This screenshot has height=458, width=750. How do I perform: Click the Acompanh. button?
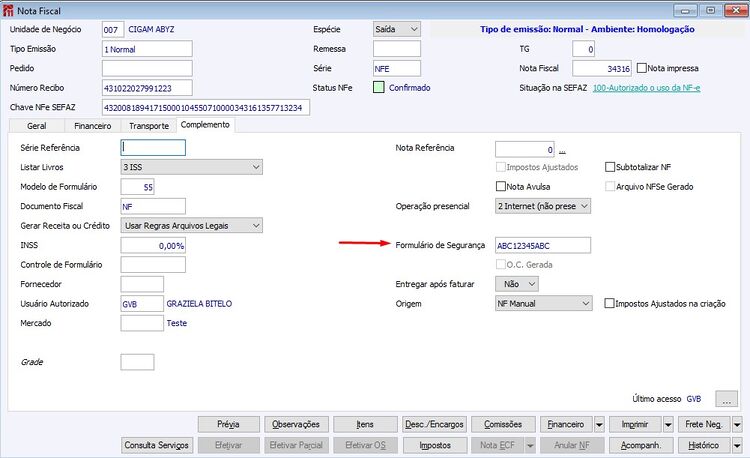tap(641, 446)
